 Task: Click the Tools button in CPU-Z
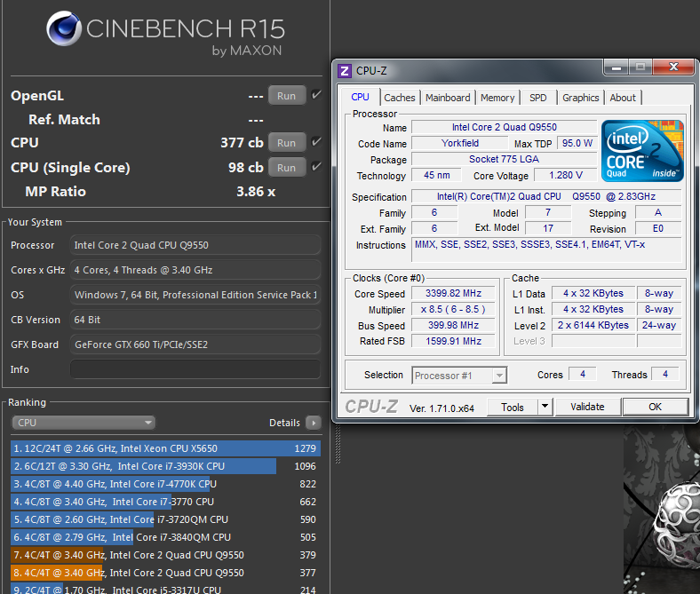click(x=513, y=407)
